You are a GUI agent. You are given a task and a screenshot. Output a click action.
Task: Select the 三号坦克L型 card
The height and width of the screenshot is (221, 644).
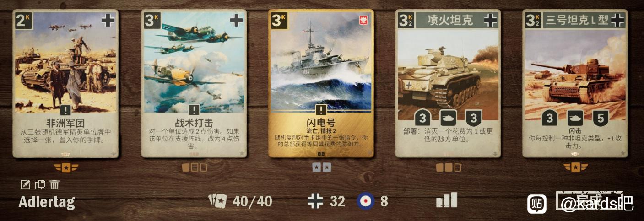(575, 84)
